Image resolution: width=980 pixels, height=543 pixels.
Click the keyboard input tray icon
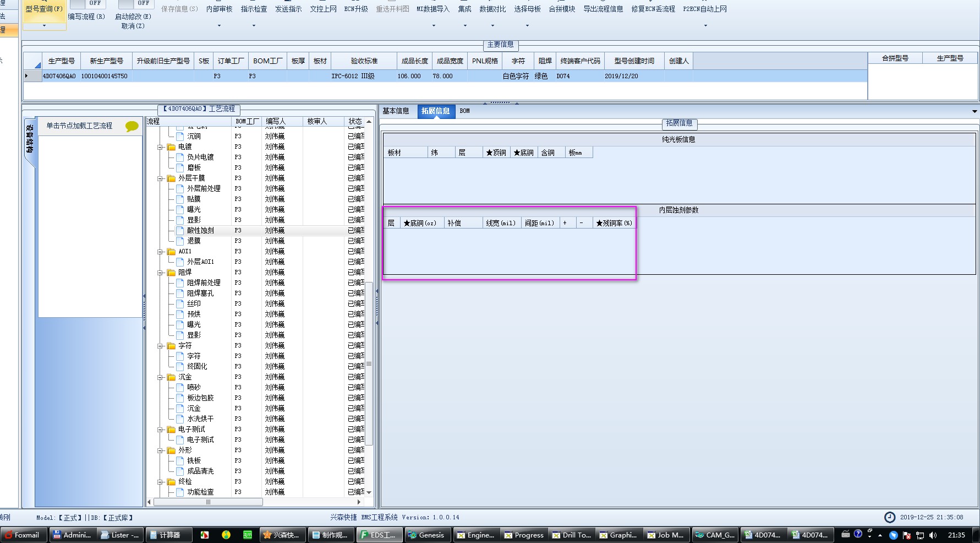point(846,534)
